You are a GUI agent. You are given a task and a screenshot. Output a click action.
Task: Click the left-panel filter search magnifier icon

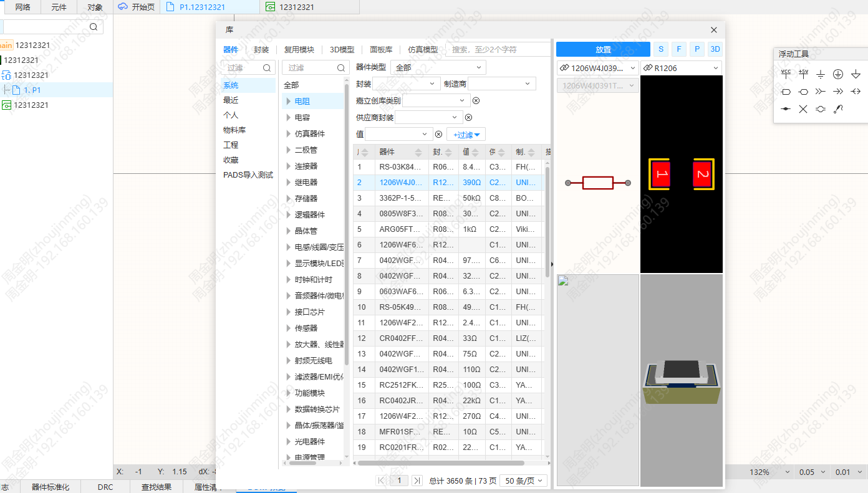[x=267, y=67]
